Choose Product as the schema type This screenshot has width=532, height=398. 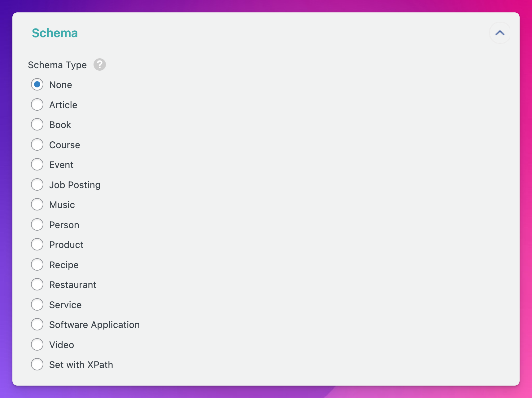[37, 244]
